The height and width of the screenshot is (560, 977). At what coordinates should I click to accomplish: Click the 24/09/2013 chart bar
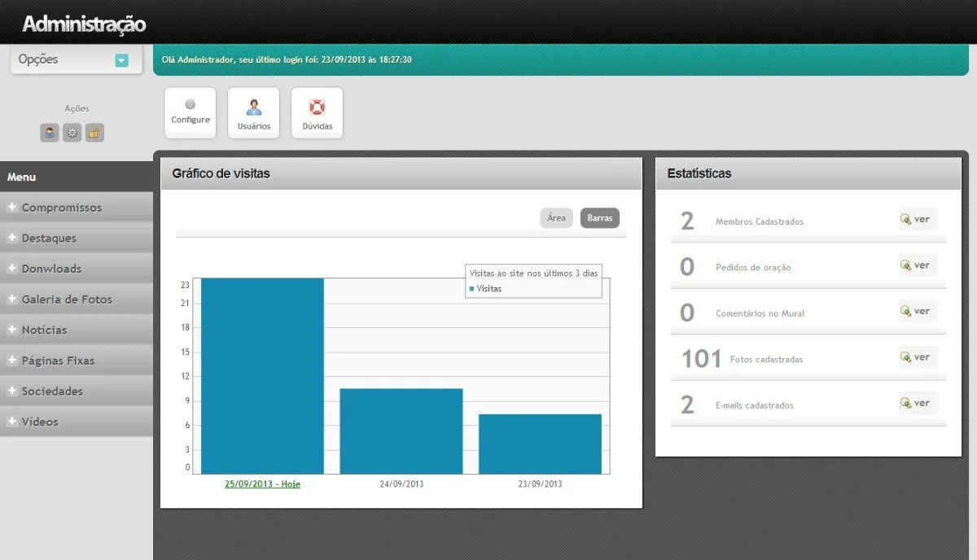(x=401, y=431)
